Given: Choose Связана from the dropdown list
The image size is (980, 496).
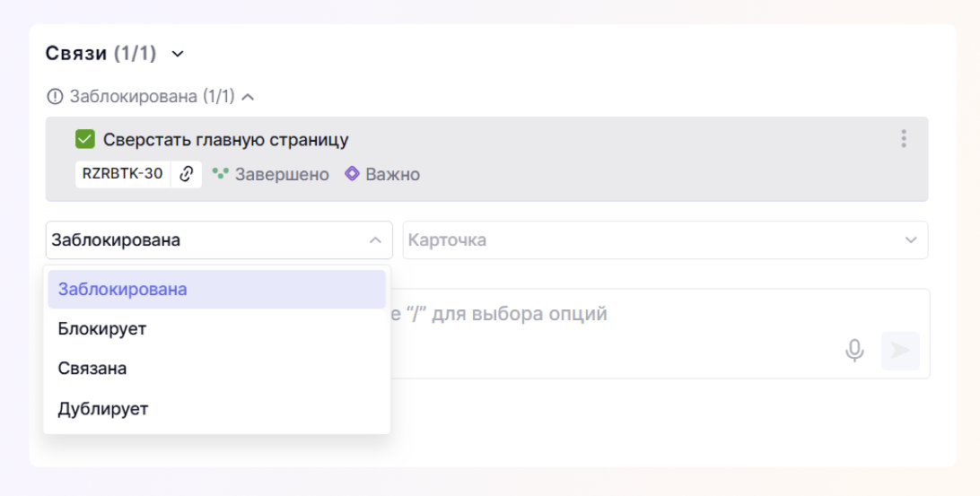Looking at the screenshot, I should coord(216,369).
